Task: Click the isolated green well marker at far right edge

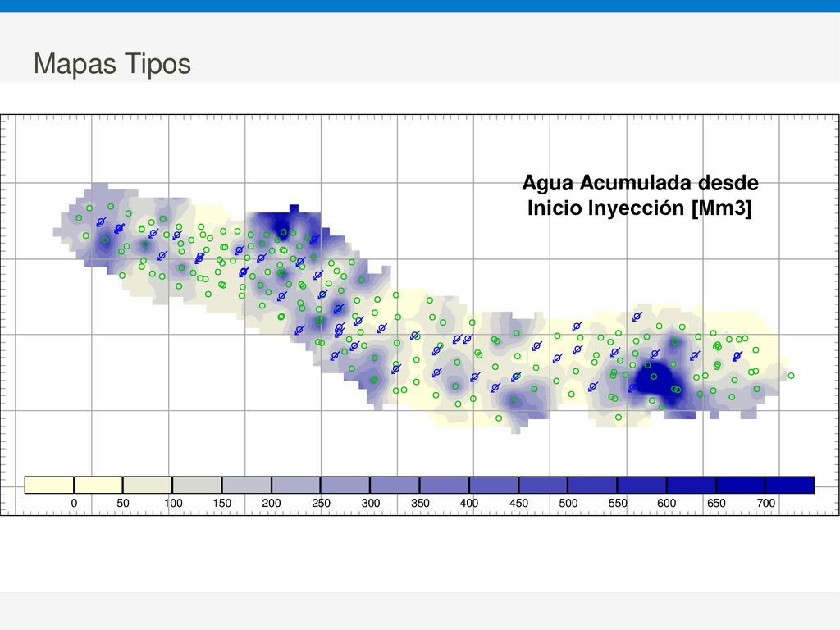Action: point(791,376)
